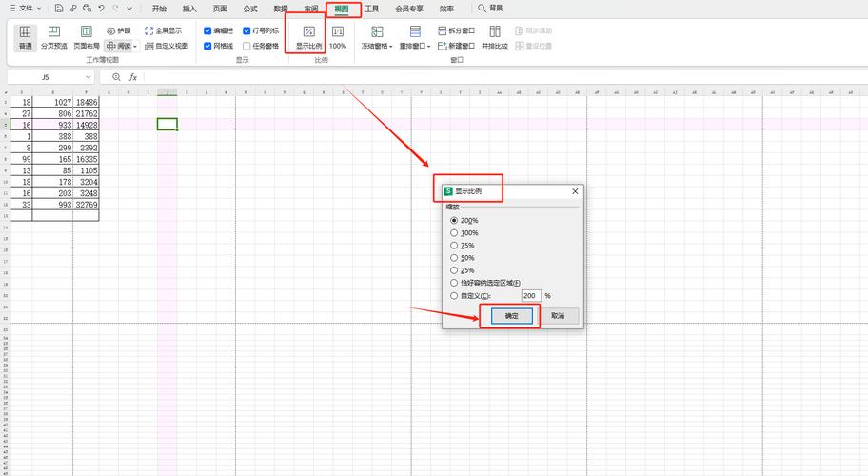868x476 pixels.
Task: Turn on 护眼 eye protection mode
Action: click(x=118, y=31)
